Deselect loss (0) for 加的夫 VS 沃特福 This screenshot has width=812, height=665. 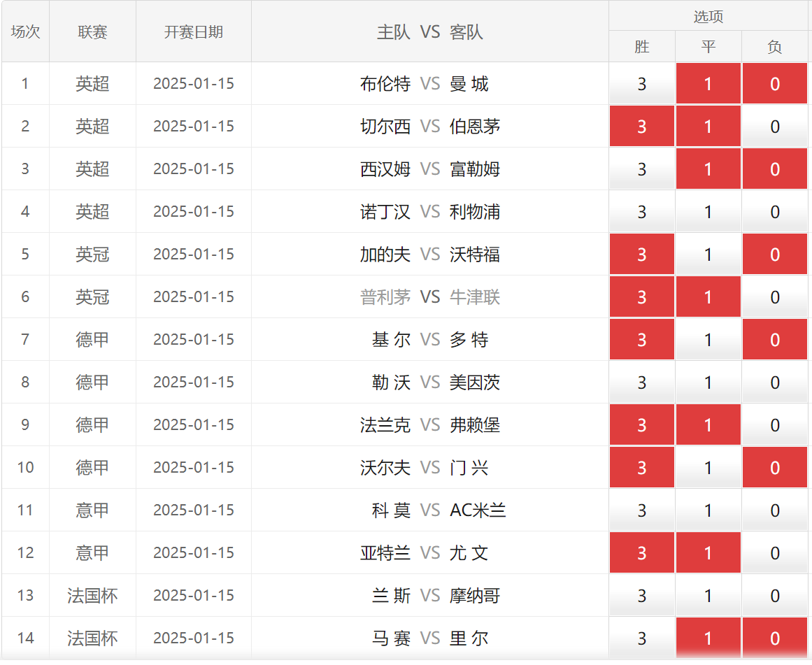pyautogui.click(x=775, y=255)
